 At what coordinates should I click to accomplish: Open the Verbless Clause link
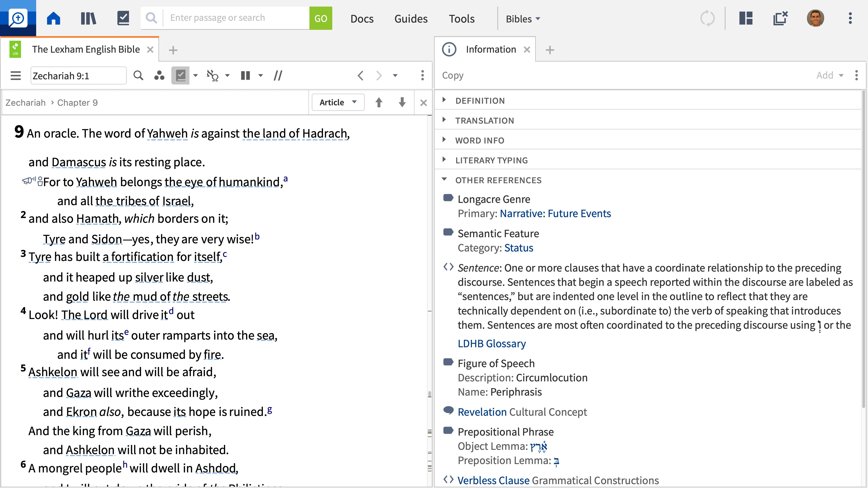(x=493, y=480)
